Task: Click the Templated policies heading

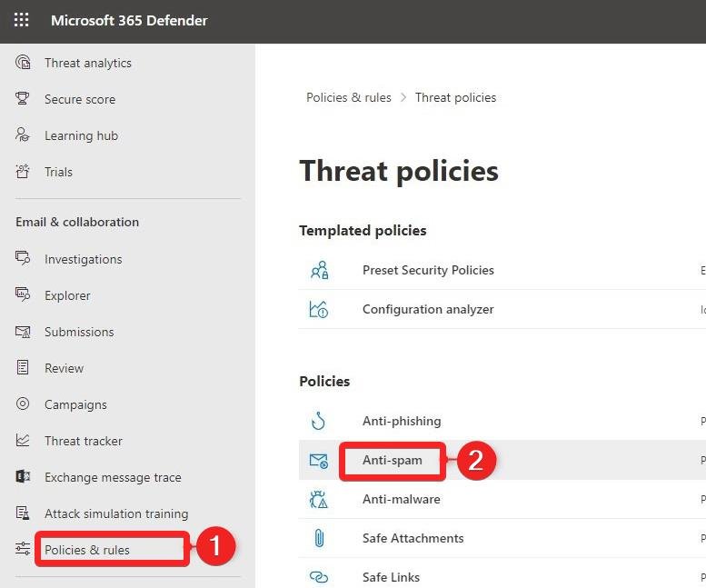Action: pyautogui.click(x=363, y=231)
